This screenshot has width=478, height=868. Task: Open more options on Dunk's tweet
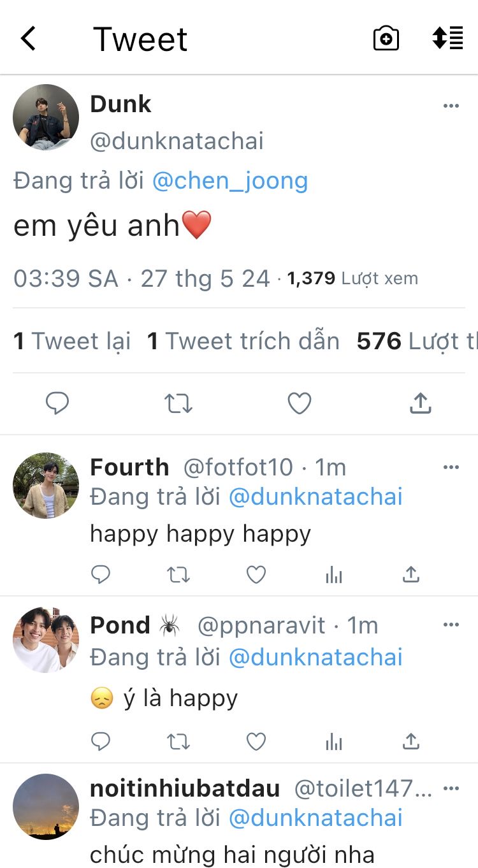pos(451,106)
